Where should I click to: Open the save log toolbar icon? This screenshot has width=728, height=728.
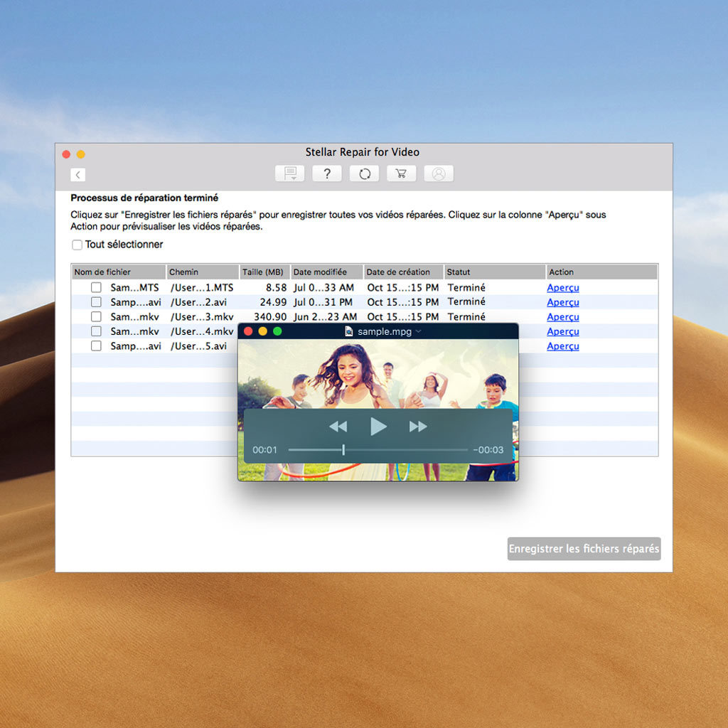[290, 173]
